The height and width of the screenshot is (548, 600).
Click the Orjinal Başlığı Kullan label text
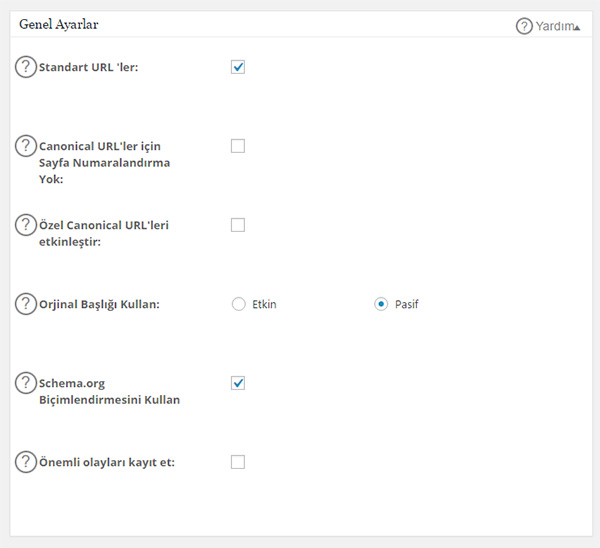99,305
